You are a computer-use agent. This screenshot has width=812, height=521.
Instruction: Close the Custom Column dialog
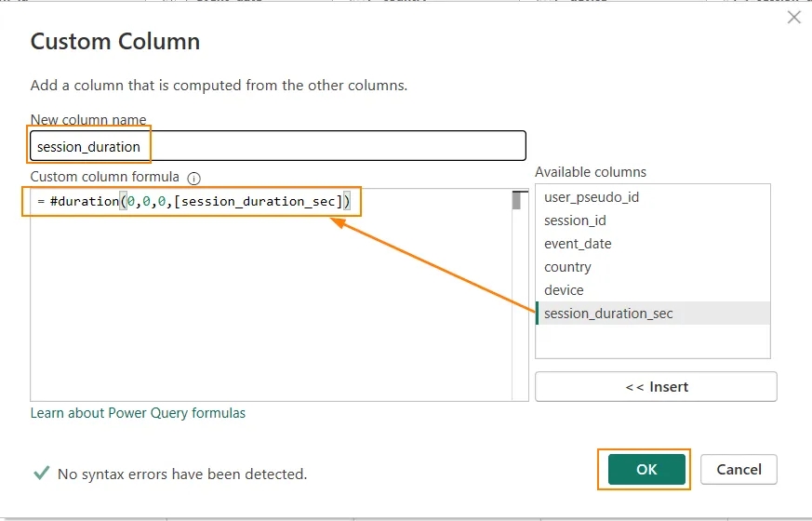click(x=794, y=18)
